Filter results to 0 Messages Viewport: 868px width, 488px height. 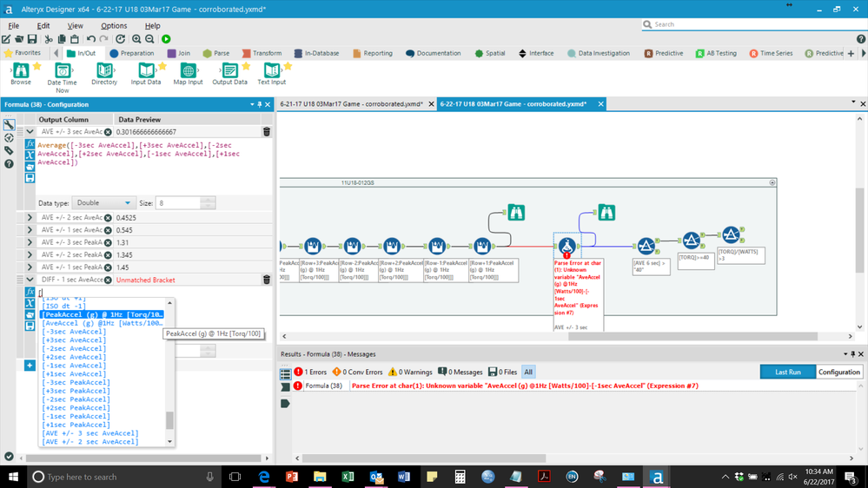[x=460, y=372]
